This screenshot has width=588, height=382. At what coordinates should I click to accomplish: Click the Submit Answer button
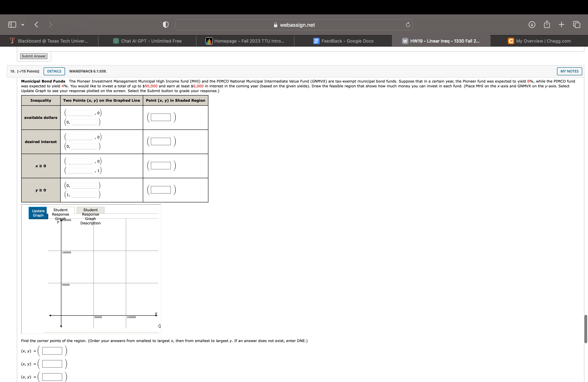tap(34, 56)
